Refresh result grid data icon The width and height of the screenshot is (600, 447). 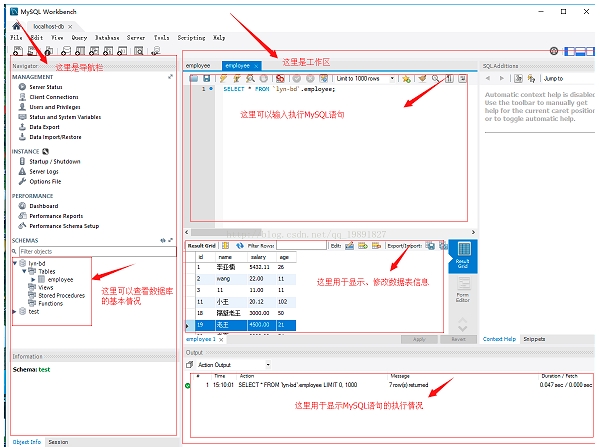[240, 246]
